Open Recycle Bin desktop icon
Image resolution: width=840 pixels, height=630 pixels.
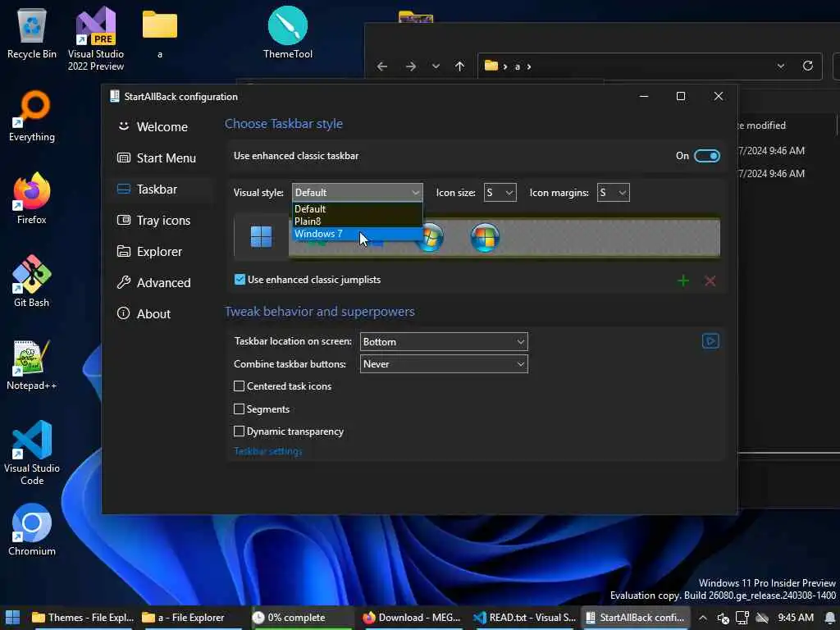click(x=32, y=33)
